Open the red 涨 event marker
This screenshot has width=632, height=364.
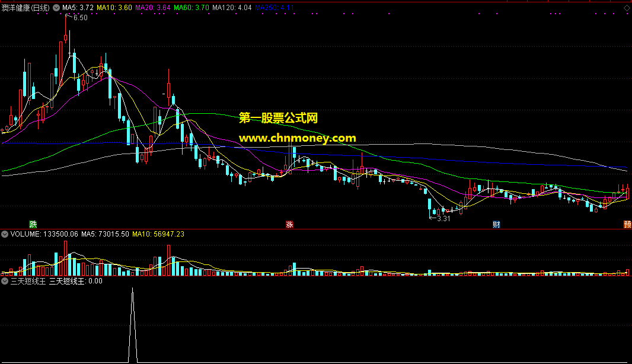coord(289,225)
